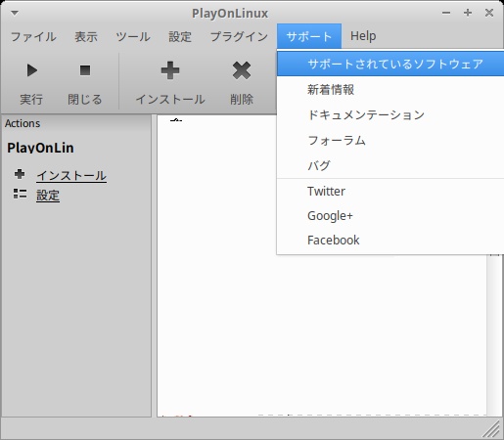Close the PlayOnLinux window
The height and width of the screenshot is (440, 504).
(x=489, y=13)
